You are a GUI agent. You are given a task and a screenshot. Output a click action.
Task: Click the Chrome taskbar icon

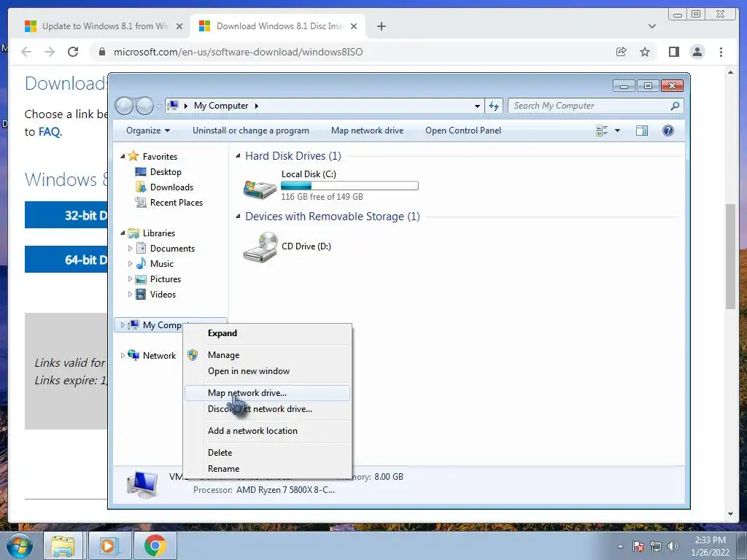point(155,545)
